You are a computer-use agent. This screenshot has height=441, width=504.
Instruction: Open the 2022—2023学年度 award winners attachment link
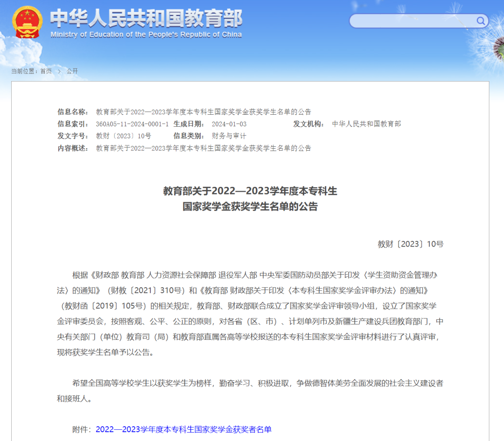[x=183, y=429]
